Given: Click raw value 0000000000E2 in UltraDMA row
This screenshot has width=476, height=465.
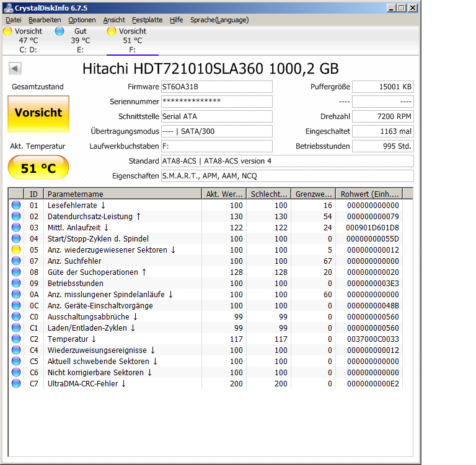Looking at the screenshot, I should [373, 384].
